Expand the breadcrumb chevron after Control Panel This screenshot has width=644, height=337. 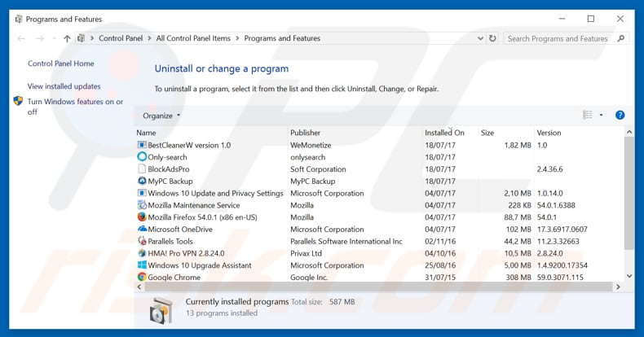pos(149,38)
